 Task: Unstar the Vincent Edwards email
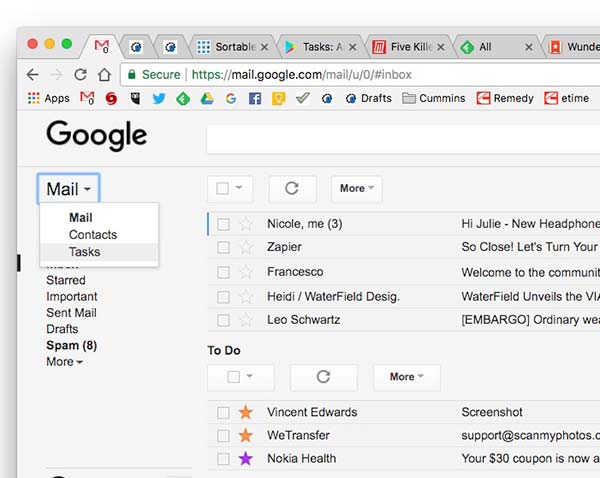pyautogui.click(x=246, y=412)
